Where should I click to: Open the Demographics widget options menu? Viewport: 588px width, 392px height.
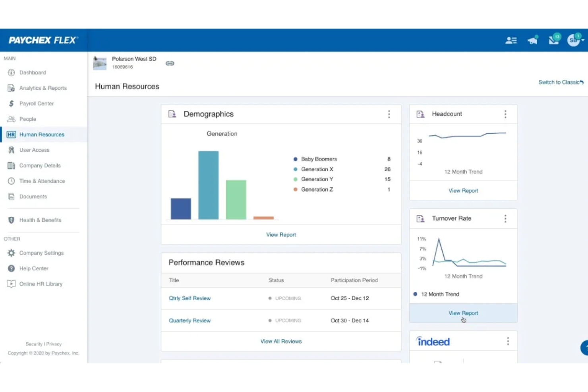point(389,114)
